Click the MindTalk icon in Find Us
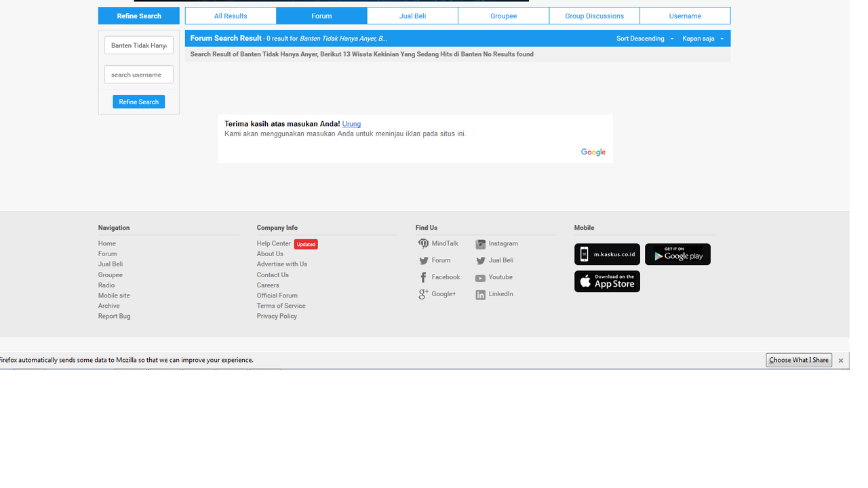 423,244
